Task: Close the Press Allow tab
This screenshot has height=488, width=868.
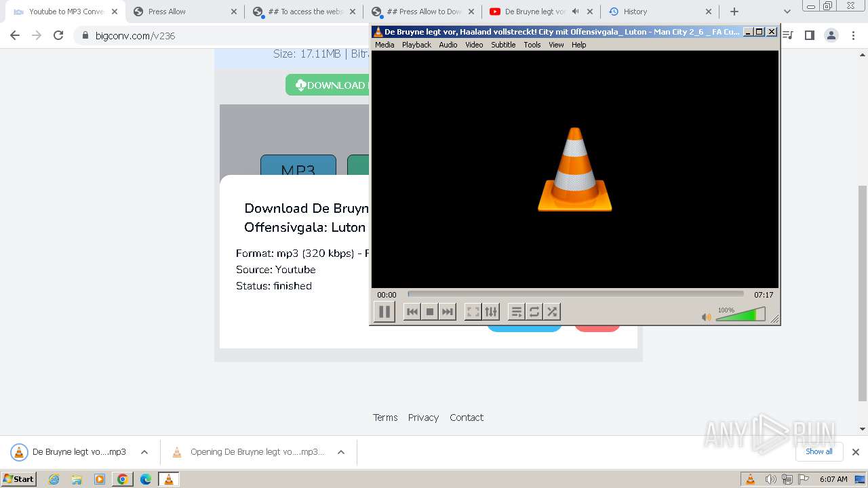Action: click(234, 12)
